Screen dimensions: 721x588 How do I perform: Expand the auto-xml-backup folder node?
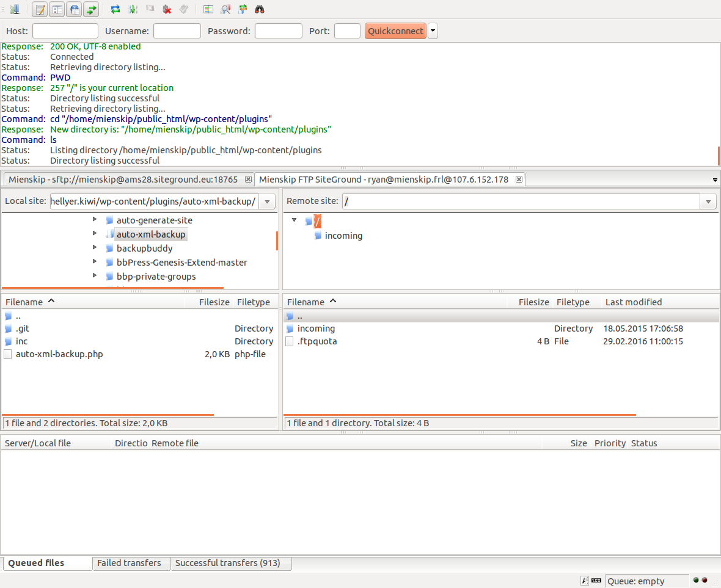point(95,233)
